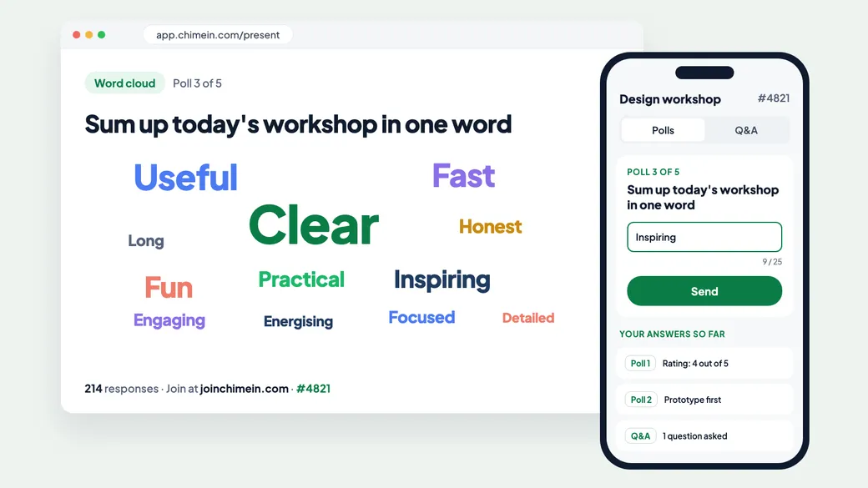Click the Poll 3 of 5 label in the browser
Viewport: 868px width, 488px height.
pos(197,83)
